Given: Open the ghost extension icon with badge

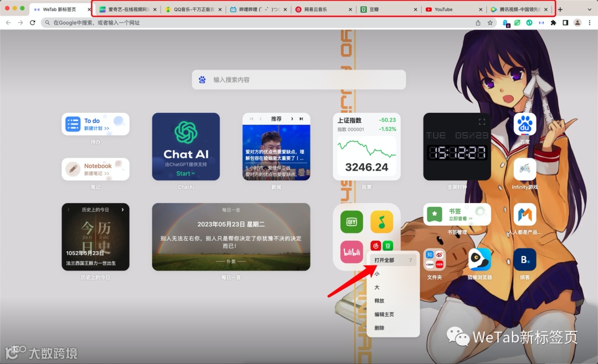Looking at the screenshot, I should 506,23.
